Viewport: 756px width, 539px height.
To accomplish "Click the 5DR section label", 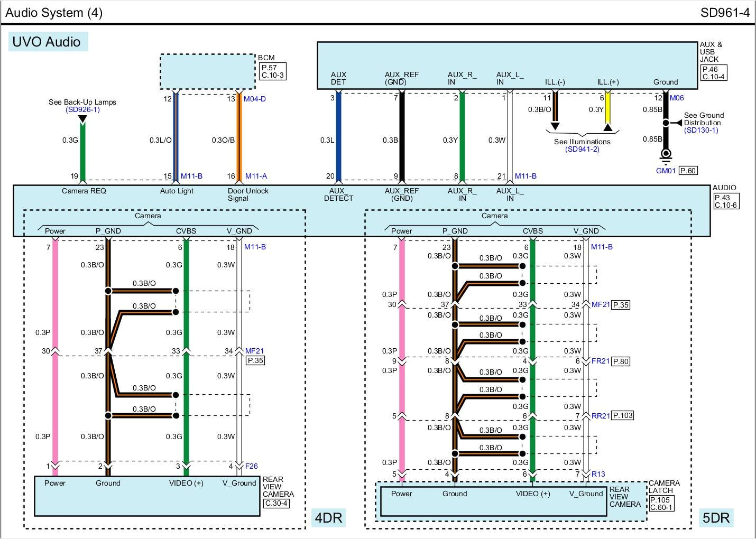I will (716, 518).
